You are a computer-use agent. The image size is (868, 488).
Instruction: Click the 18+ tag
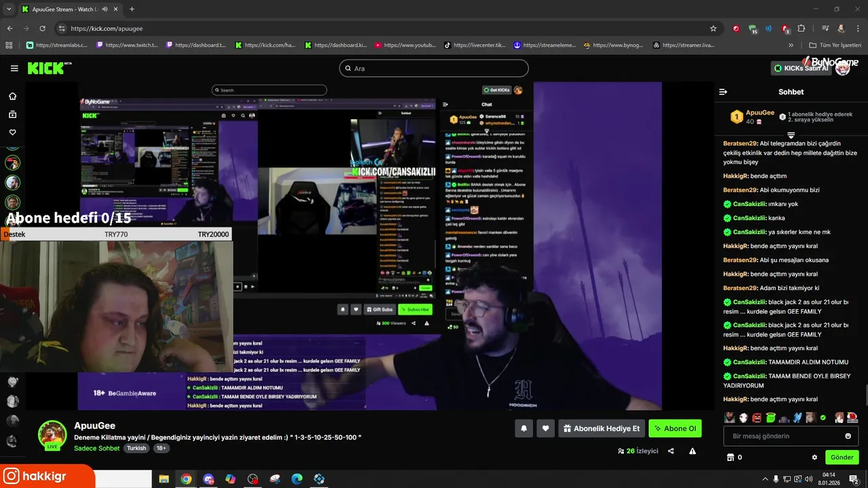coord(161,448)
